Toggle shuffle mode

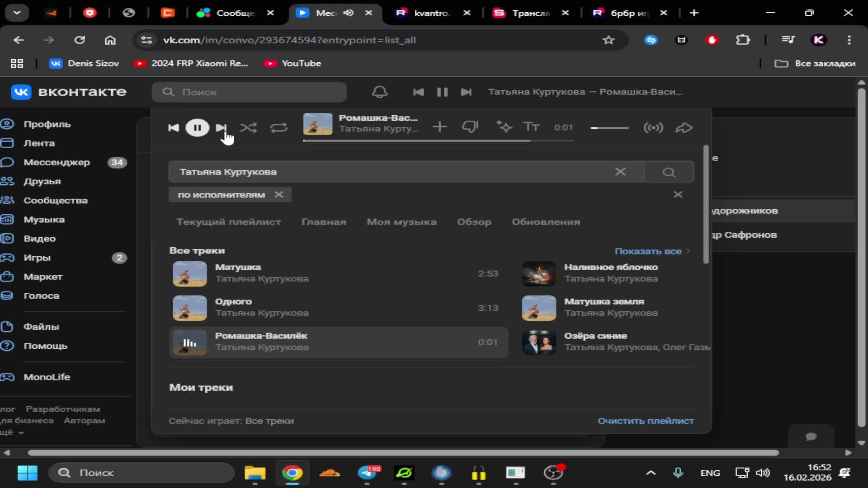click(x=248, y=128)
